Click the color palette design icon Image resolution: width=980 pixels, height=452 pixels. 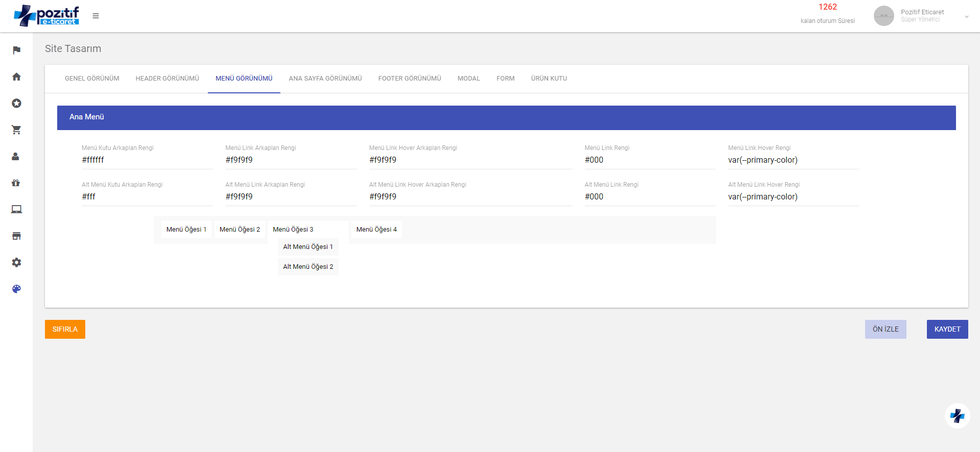click(x=16, y=289)
